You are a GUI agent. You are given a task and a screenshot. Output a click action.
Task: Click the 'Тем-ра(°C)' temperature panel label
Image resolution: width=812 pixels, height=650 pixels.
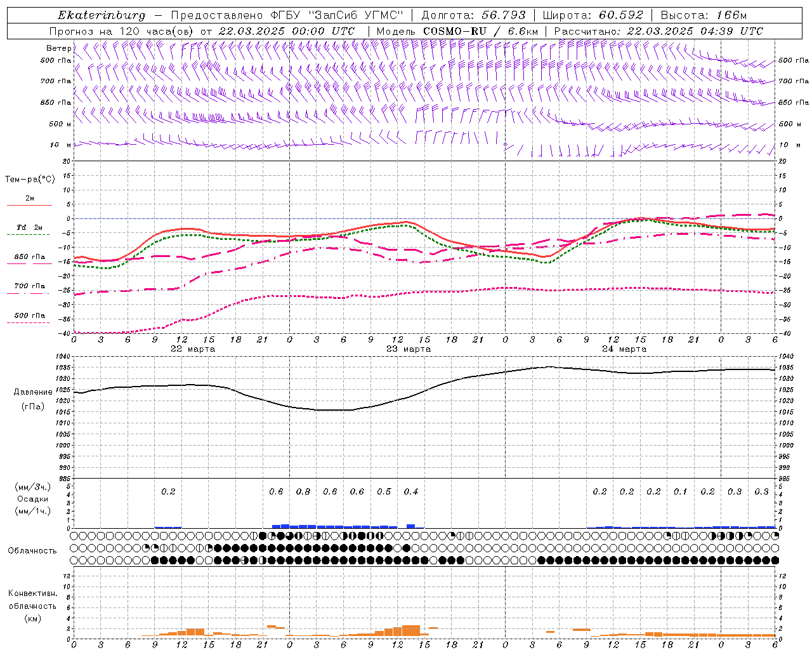(30, 180)
